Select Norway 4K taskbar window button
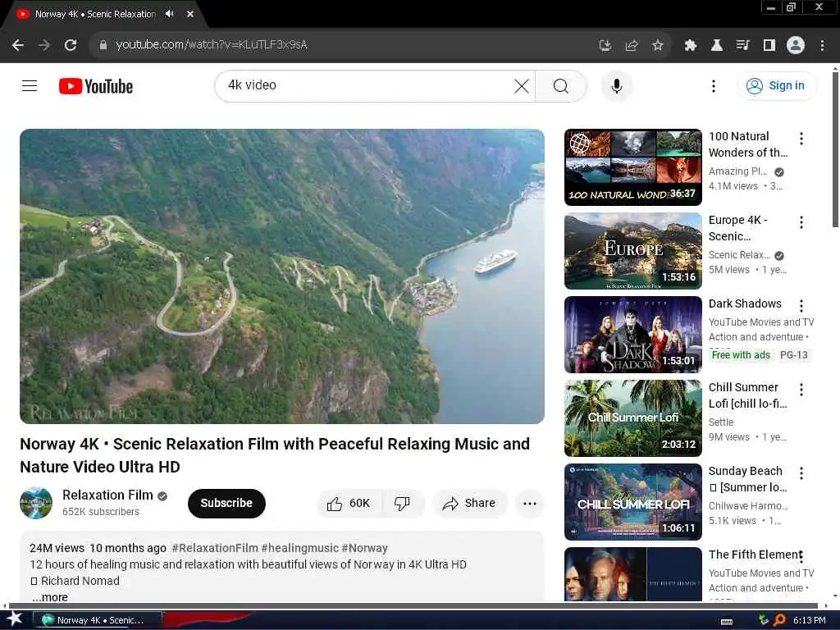The height and width of the screenshot is (630, 840). pyautogui.click(x=98, y=620)
